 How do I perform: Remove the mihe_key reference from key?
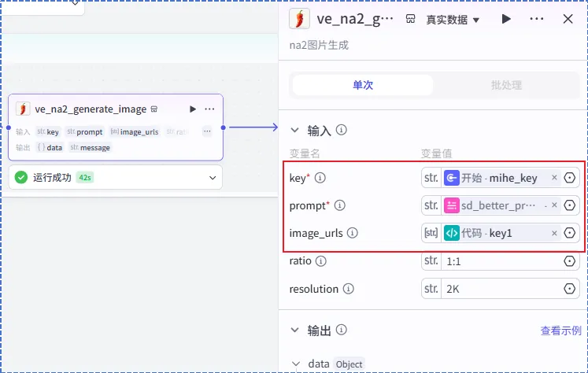pyautogui.click(x=554, y=178)
